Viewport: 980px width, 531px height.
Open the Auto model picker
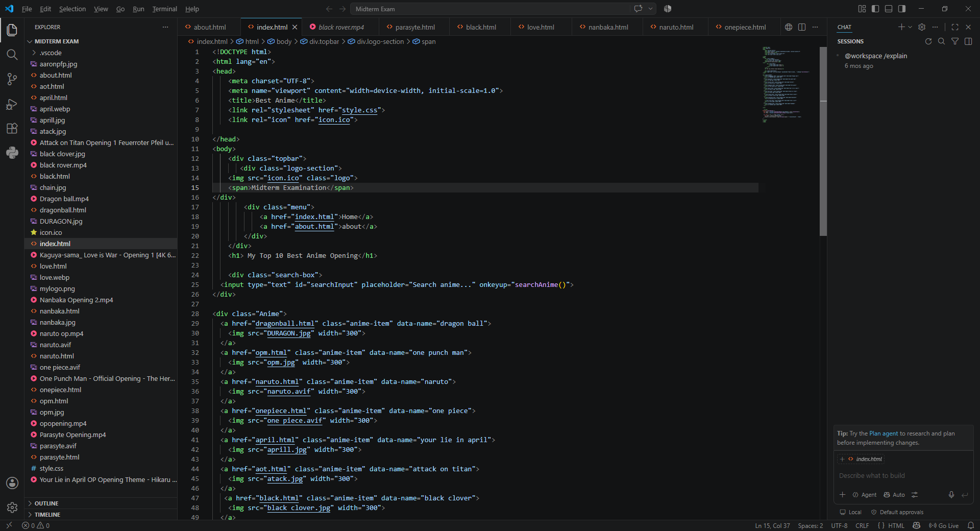pos(894,495)
